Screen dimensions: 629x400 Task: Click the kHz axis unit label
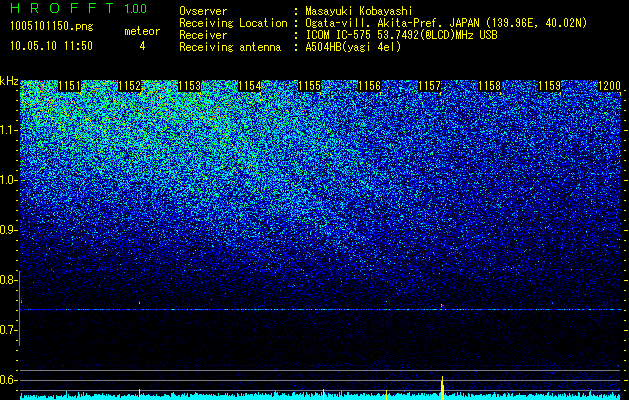pos(9,81)
